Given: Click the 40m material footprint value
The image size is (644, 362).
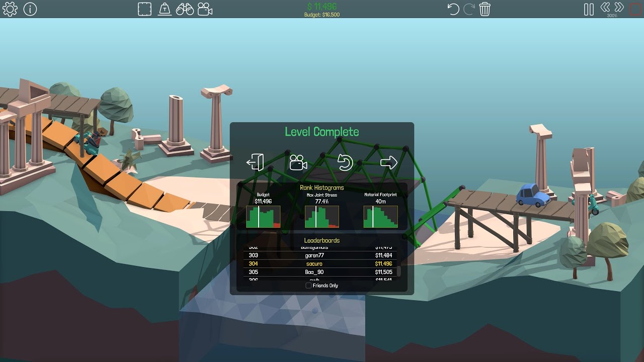Looking at the screenshot, I should pos(381,201).
